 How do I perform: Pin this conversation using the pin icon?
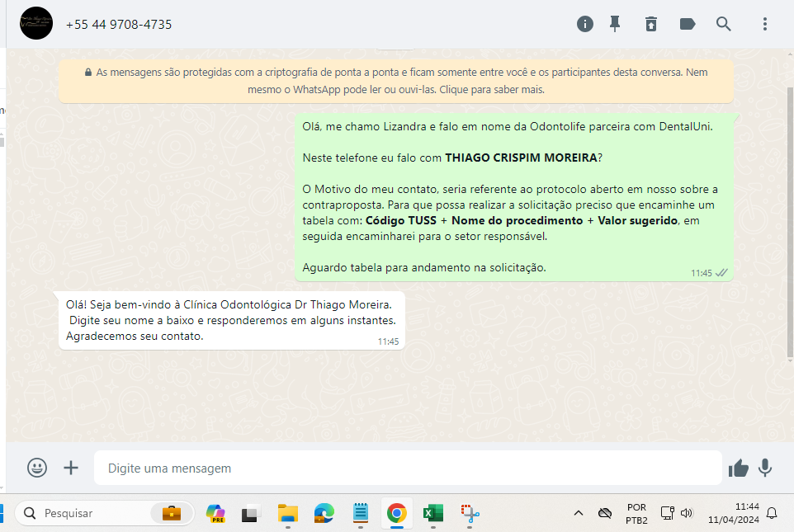click(x=615, y=24)
